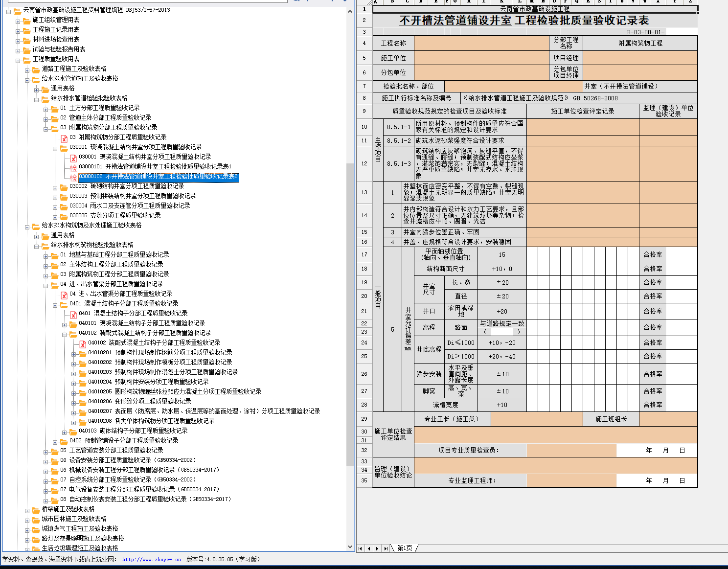The height and width of the screenshot is (569, 728).
Task: Click the red document icon beside 03 附属构筑物分部工程质量验收记录
Action: pyautogui.click(x=64, y=138)
